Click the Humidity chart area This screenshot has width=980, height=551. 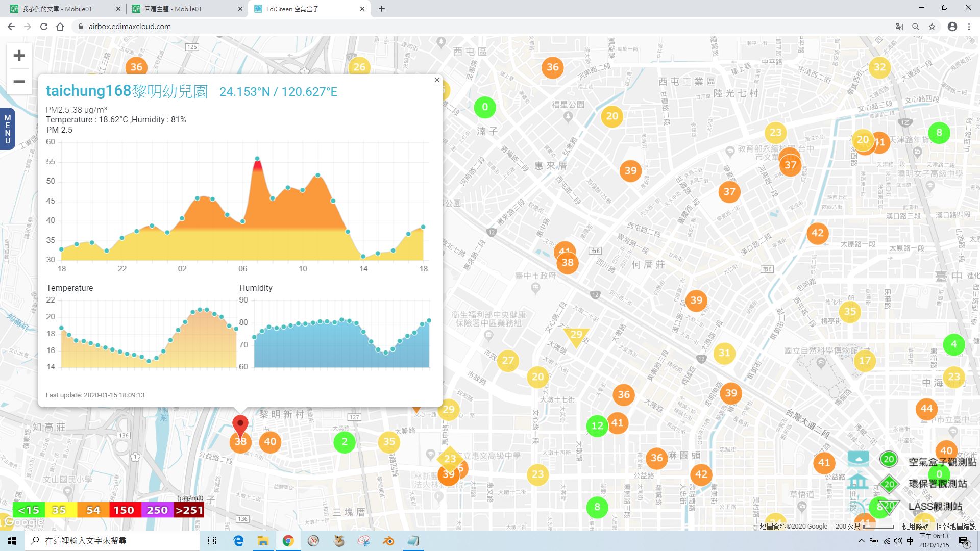[x=341, y=334]
